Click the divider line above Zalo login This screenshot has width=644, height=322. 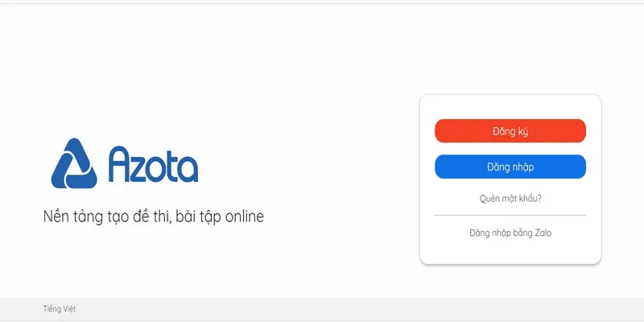(510, 215)
